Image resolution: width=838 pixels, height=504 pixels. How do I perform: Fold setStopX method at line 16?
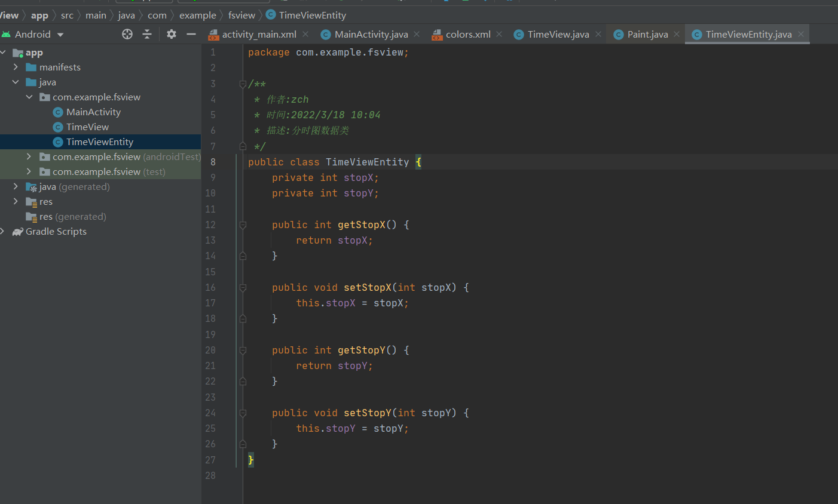243,288
